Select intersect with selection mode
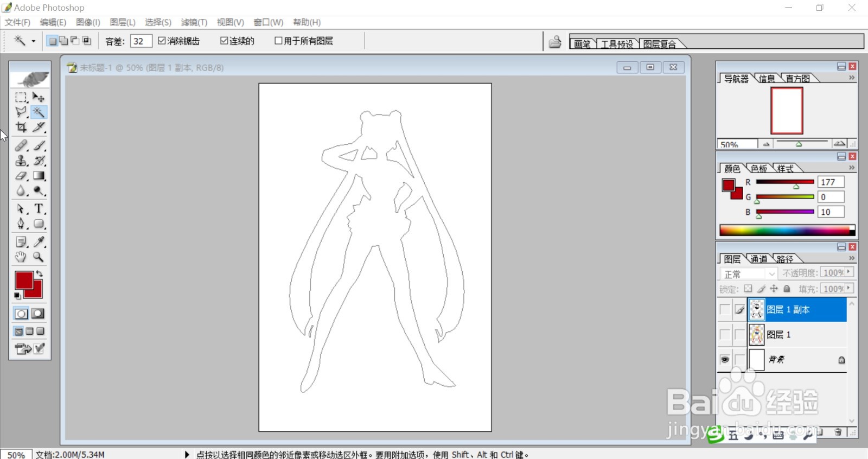This screenshot has width=868, height=459. tap(86, 41)
